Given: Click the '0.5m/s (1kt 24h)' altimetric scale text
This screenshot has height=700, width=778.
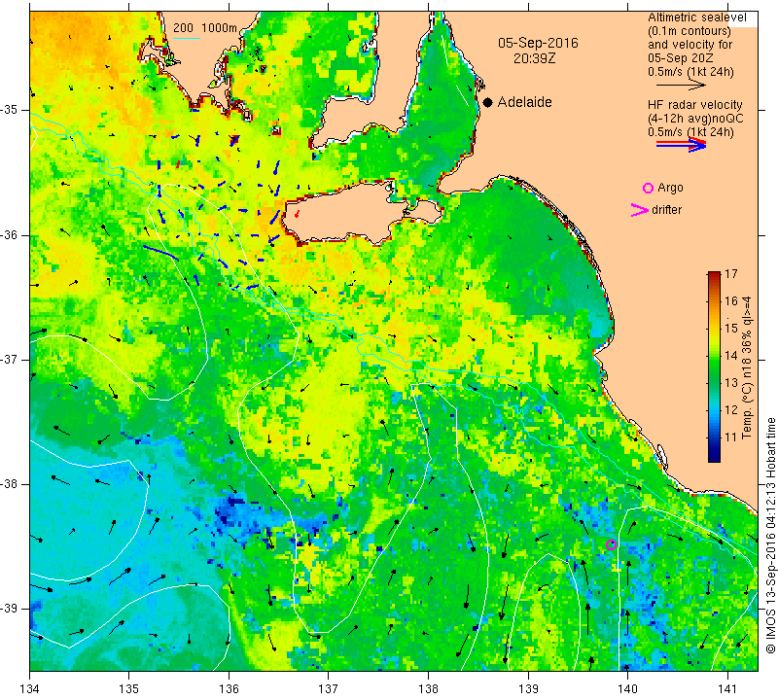Looking at the screenshot, I should click(x=690, y=72).
